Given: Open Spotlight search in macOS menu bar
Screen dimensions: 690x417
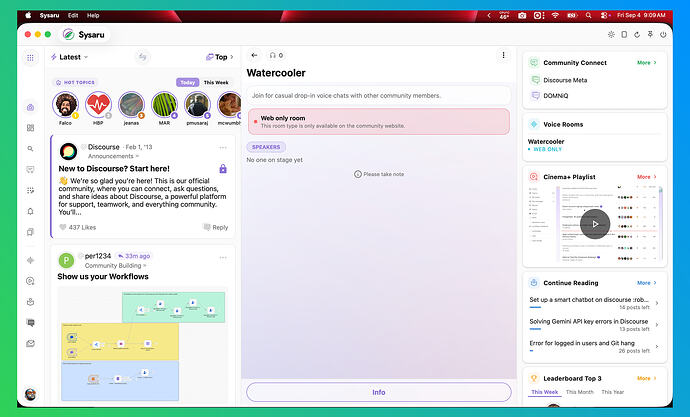Looking at the screenshot, I should [588, 15].
